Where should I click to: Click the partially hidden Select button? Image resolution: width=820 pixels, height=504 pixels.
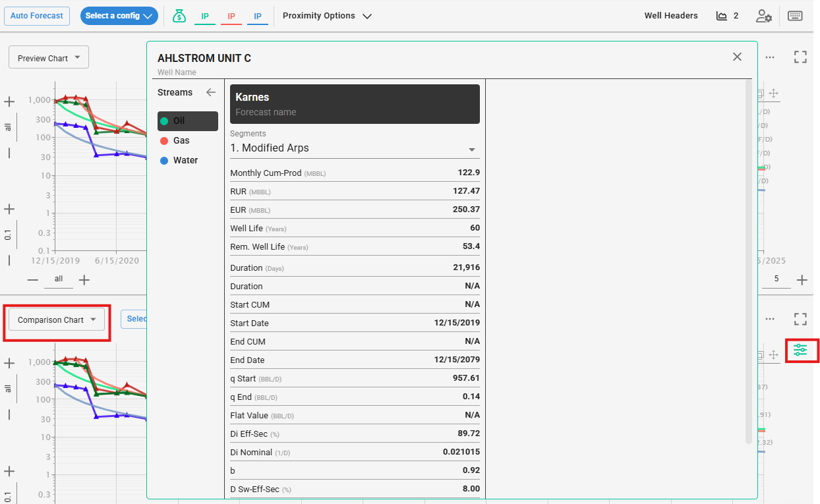[x=134, y=319]
